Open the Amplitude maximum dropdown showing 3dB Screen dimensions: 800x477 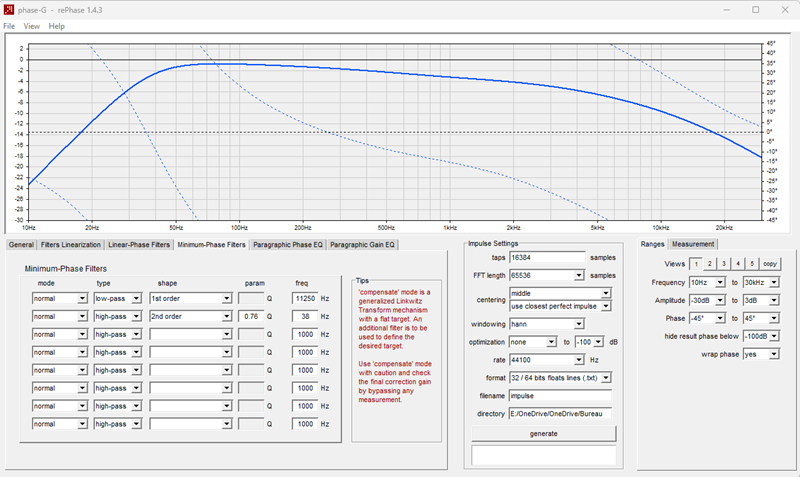pos(761,300)
